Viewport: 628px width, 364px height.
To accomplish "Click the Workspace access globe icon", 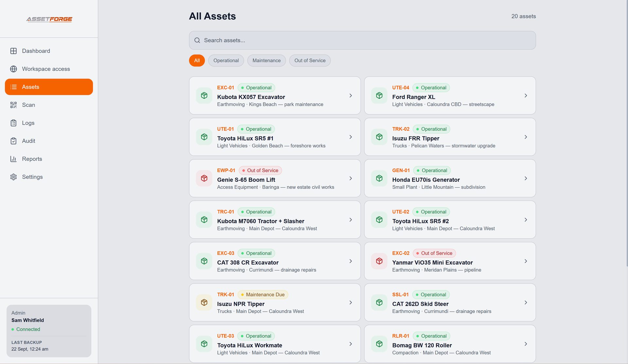I will [x=13, y=69].
